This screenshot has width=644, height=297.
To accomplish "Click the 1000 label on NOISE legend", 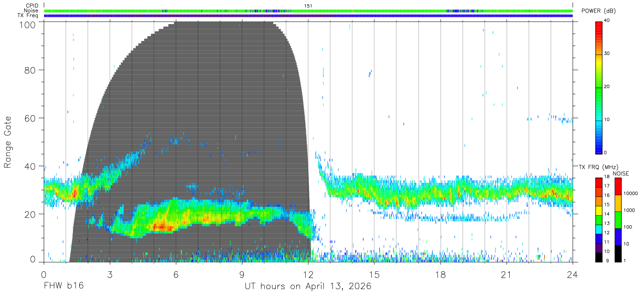I will (629, 211).
